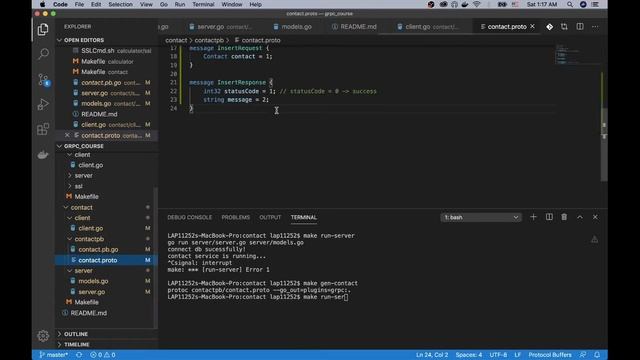
Task: Open the Source Control view
Action: pyautogui.click(x=43, y=79)
